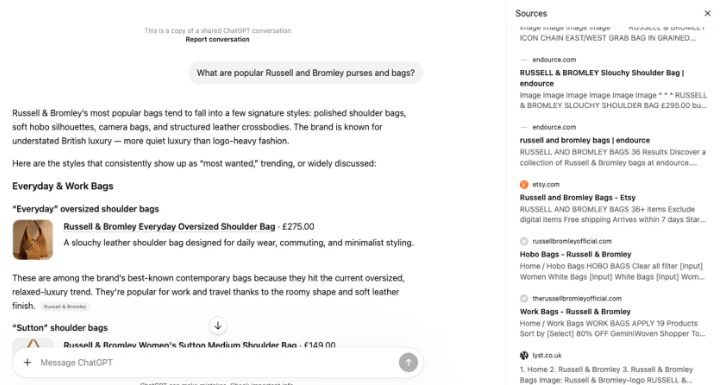Click the russellbromleyofficial.com site icon
This screenshot has width=720, height=385.
point(524,241)
